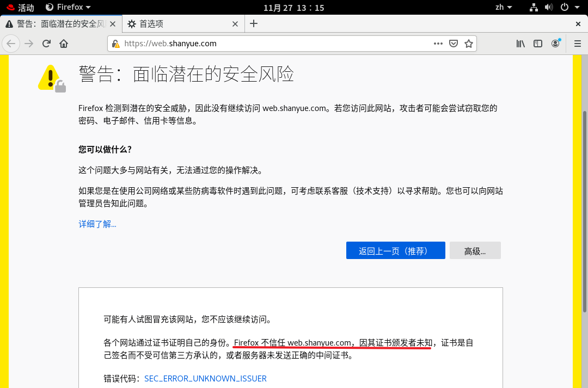Click 活动 Activities overview
Screen dimensions: 588x388
point(21,8)
